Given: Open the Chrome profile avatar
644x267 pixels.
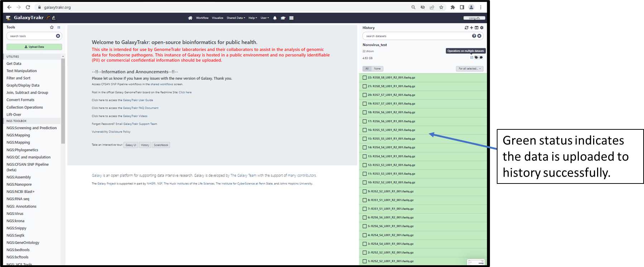Looking at the screenshot, I should 471,7.
